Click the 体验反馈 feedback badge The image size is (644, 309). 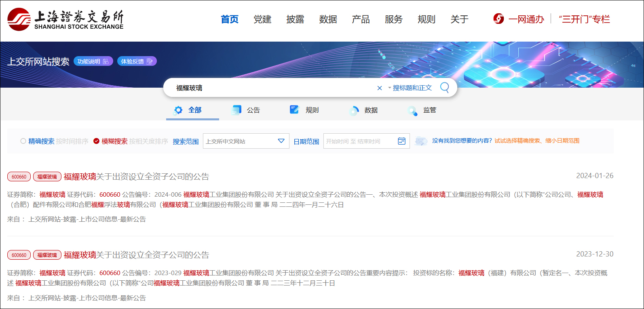137,61
